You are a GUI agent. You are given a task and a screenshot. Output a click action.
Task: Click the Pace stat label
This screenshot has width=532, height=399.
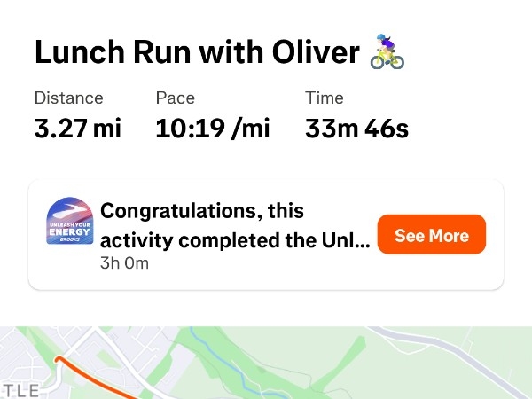(x=175, y=98)
